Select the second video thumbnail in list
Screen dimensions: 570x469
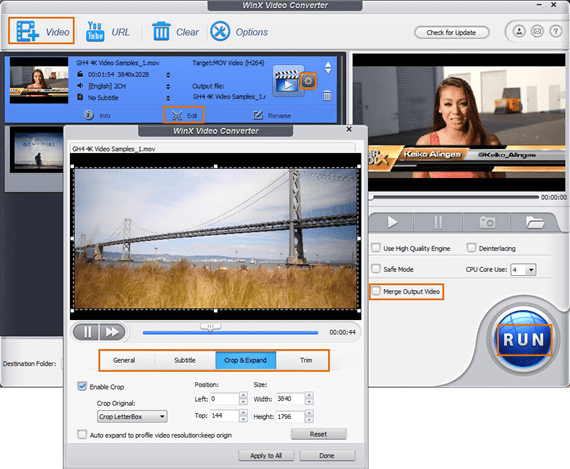[37, 149]
